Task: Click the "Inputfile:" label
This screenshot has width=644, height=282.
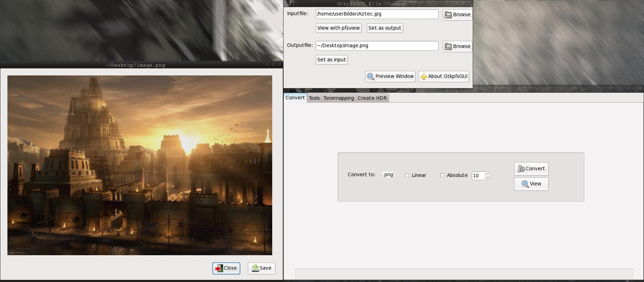Action: pyautogui.click(x=298, y=14)
